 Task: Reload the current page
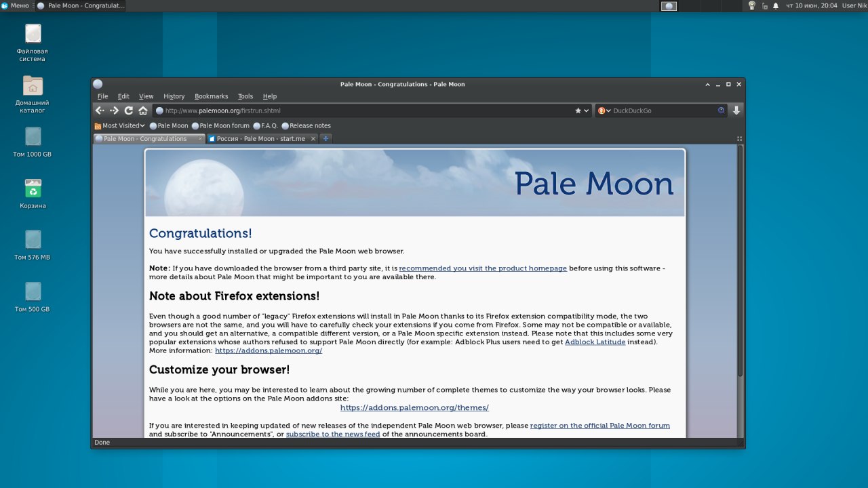(129, 110)
